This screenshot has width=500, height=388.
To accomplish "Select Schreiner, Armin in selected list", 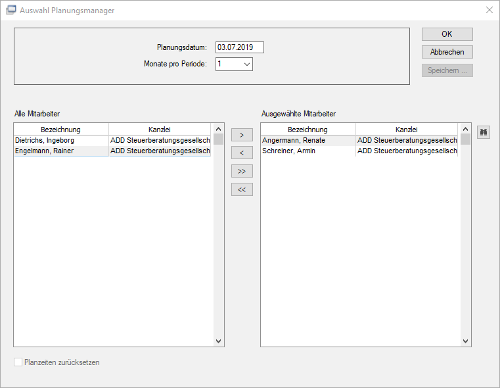I will [x=308, y=151].
